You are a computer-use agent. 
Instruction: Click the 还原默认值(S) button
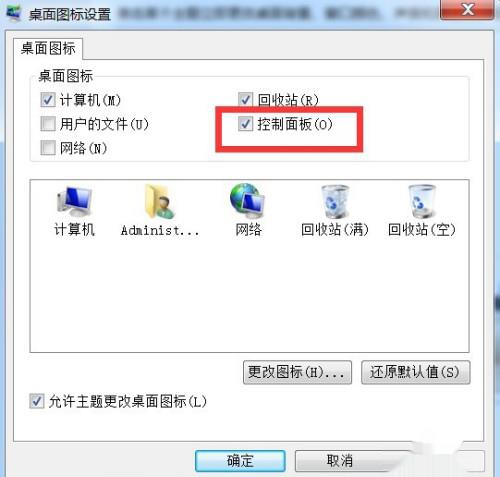point(416,372)
